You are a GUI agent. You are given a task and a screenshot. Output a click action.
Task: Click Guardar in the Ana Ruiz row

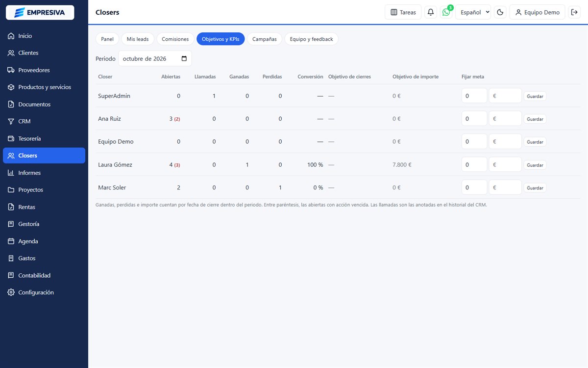pos(535,119)
